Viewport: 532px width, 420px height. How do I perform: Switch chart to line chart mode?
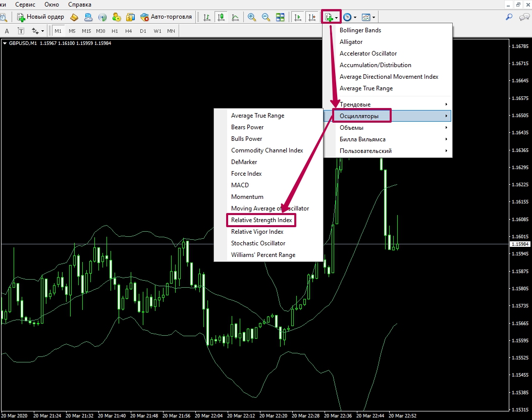click(x=235, y=17)
